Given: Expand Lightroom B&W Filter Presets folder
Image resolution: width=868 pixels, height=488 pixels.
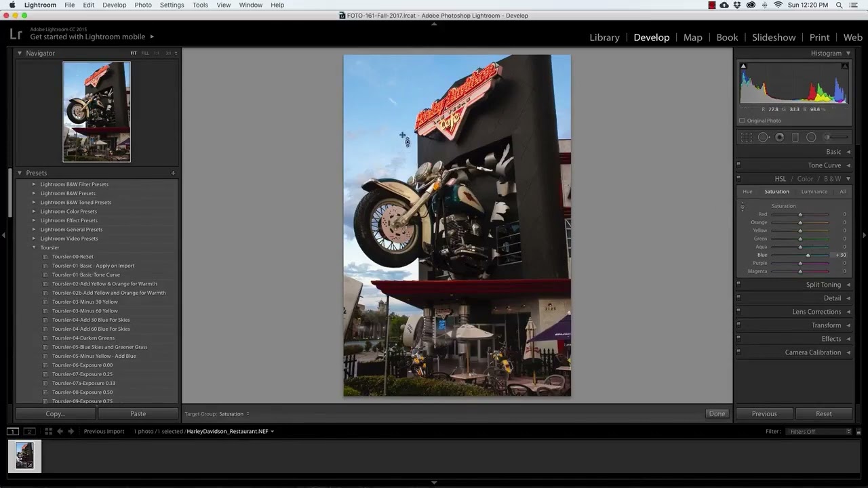Looking at the screenshot, I should pyautogui.click(x=34, y=184).
